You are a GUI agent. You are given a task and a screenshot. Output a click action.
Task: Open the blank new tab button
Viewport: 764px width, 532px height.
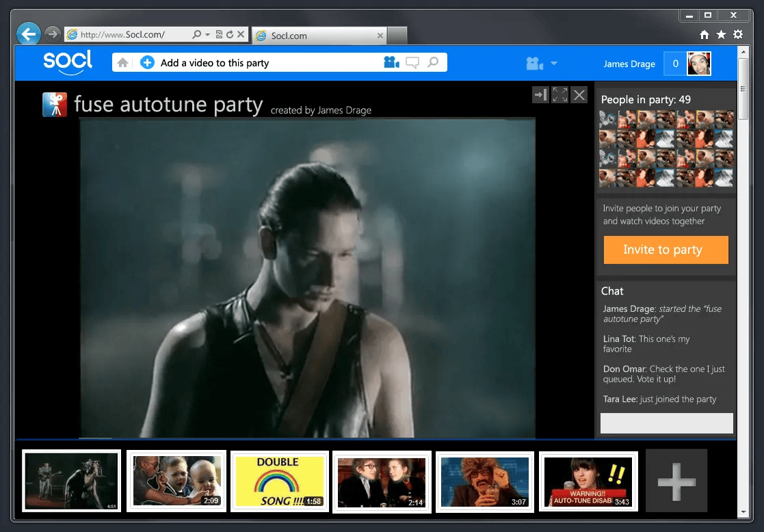click(397, 36)
